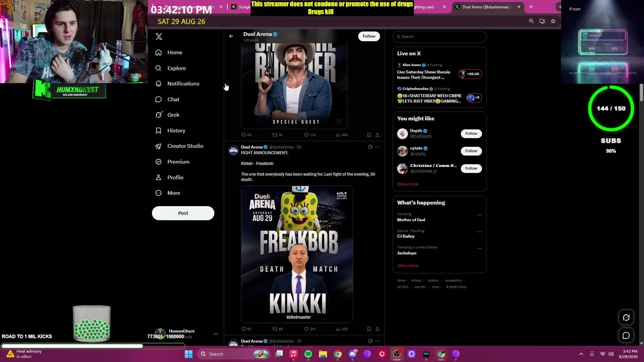Open the Jackalope trending topic
644x362 pixels.
(407, 253)
